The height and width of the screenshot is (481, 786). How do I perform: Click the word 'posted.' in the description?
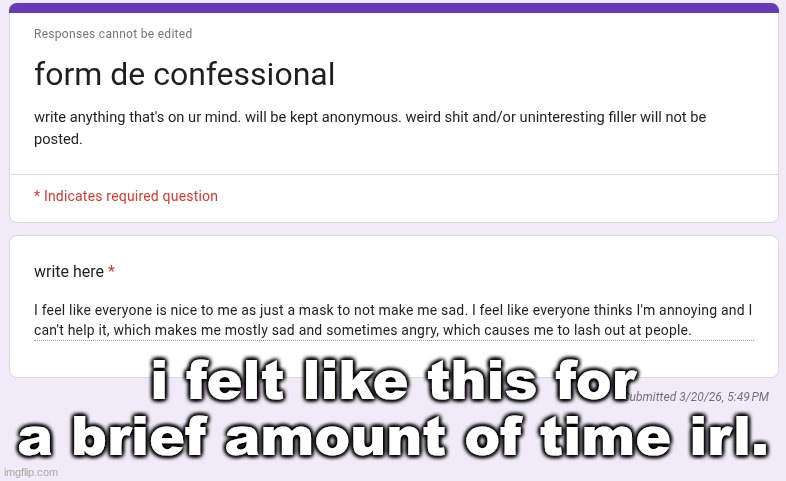pos(58,140)
